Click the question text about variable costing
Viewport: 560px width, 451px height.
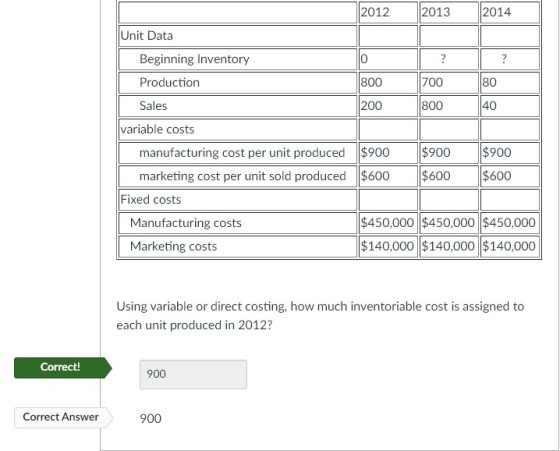(x=320, y=316)
